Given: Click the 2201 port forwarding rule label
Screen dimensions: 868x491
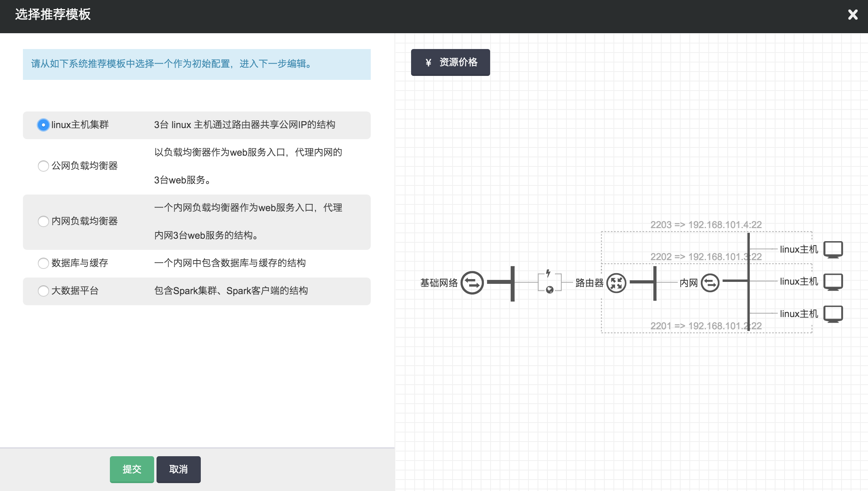Looking at the screenshot, I should 706,326.
